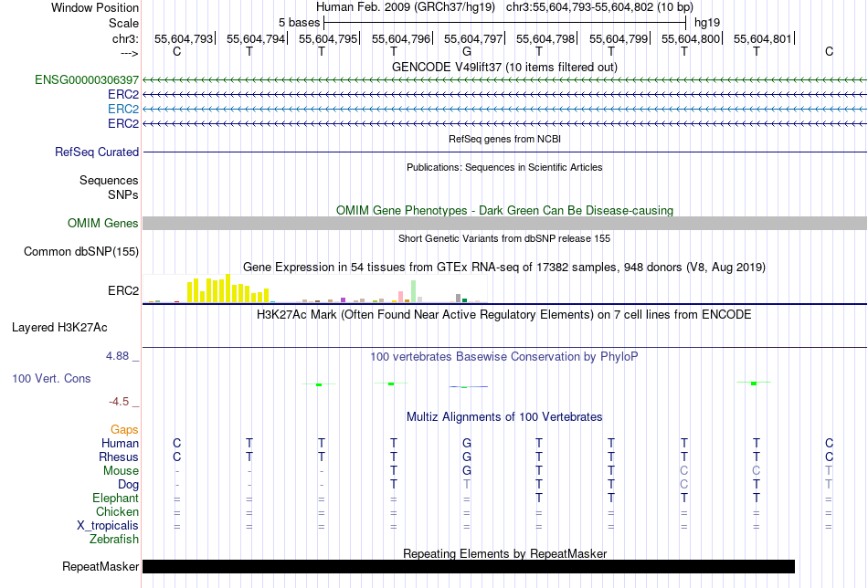Click the yellow bars in ERC2 GTEx expression chart
This screenshot has height=588, width=868.
coord(228,289)
